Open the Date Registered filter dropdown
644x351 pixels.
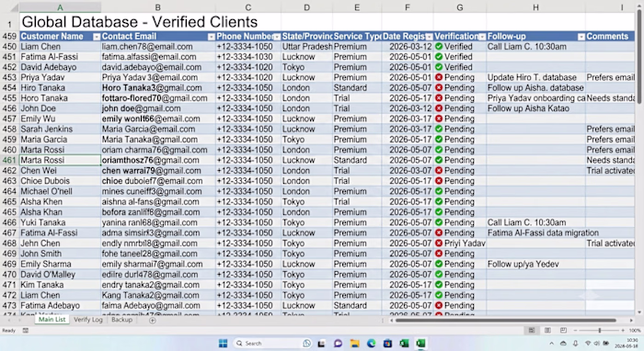(x=430, y=37)
